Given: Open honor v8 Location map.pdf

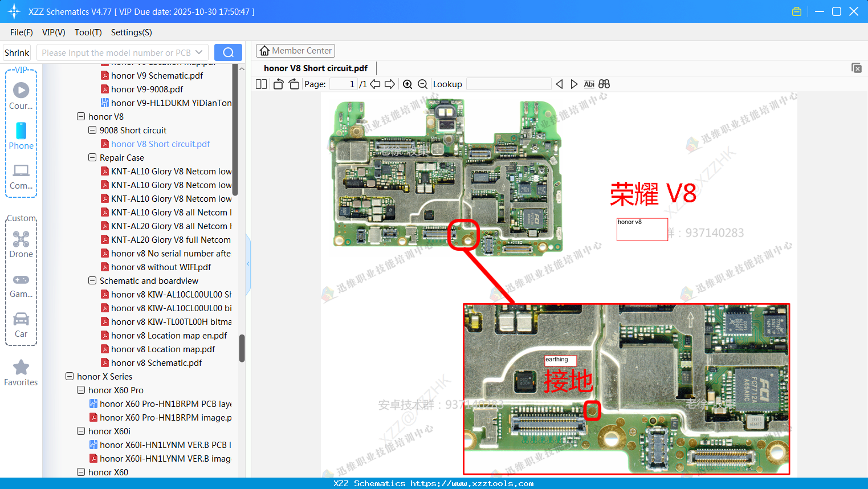Looking at the screenshot, I should (x=158, y=349).
